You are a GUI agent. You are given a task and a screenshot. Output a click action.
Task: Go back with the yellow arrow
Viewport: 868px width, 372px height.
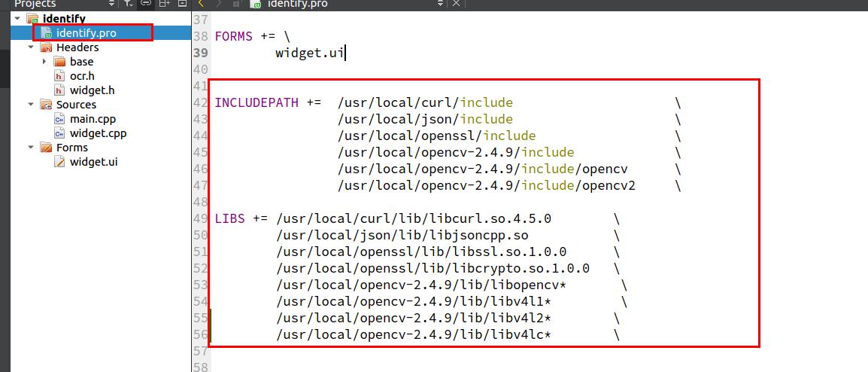click(x=201, y=3)
